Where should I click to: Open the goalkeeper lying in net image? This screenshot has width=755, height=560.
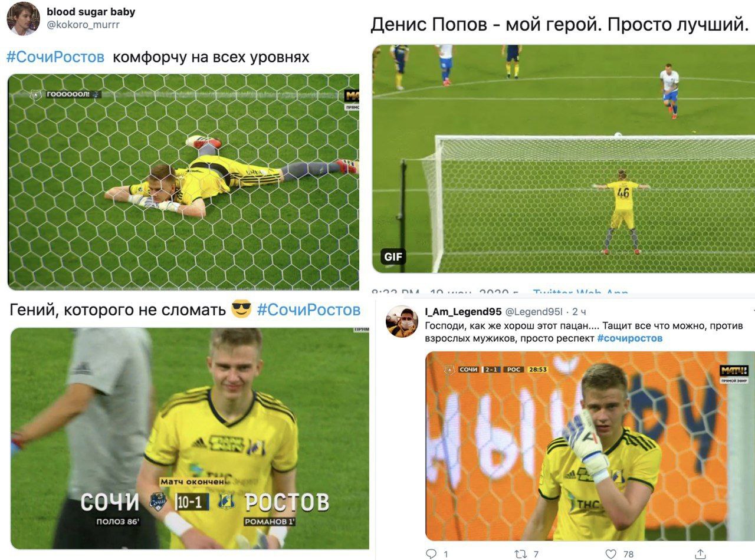coord(183,182)
